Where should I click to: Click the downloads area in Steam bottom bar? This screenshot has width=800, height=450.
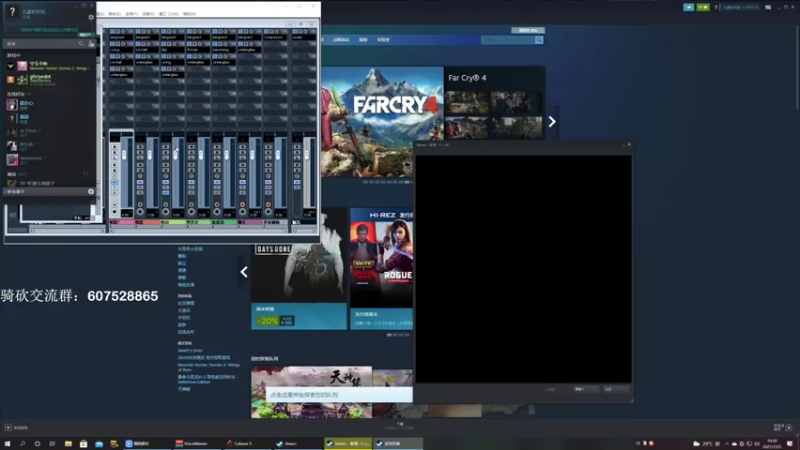399,426
